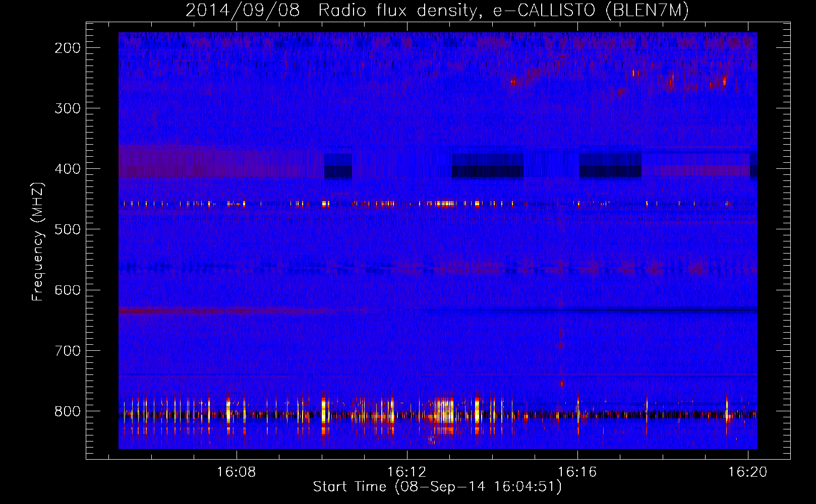
Task: Click the 16:08 time axis label
Action: (x=237, y=472)
